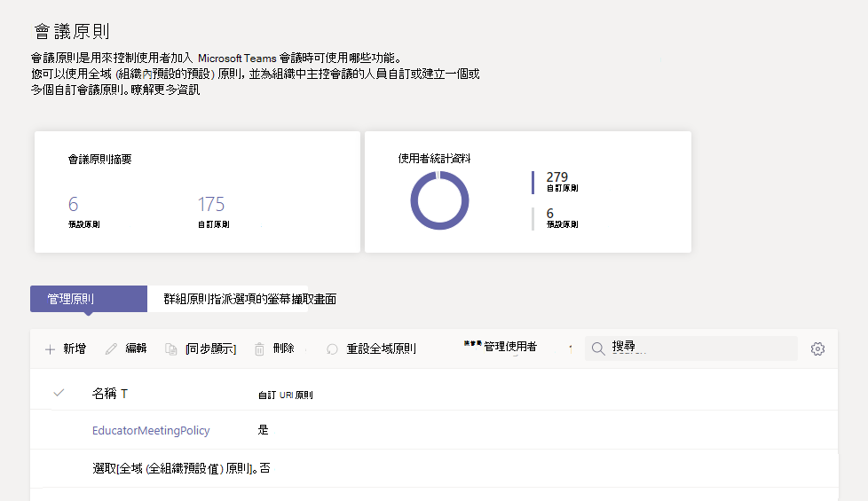Click the 自訂 URI 原則 column header
This screenshot has width=868, height=501.
[x=286, y=395]
